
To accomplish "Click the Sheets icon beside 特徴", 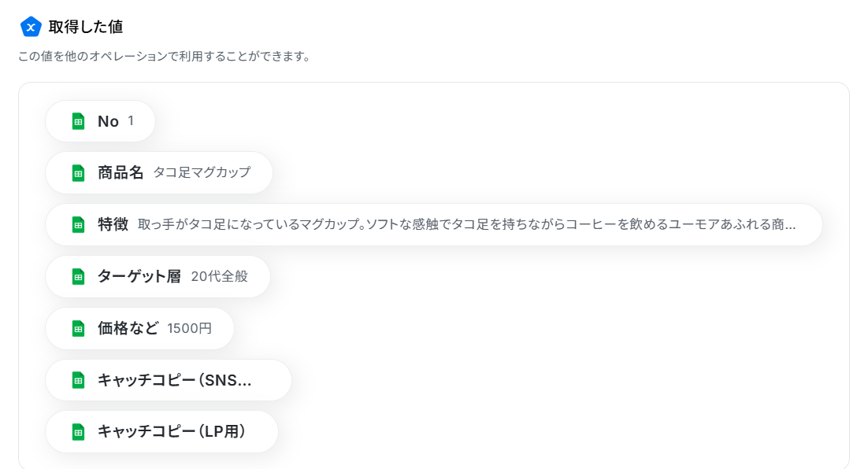I will pyautogui.click(x=79, y=224).
